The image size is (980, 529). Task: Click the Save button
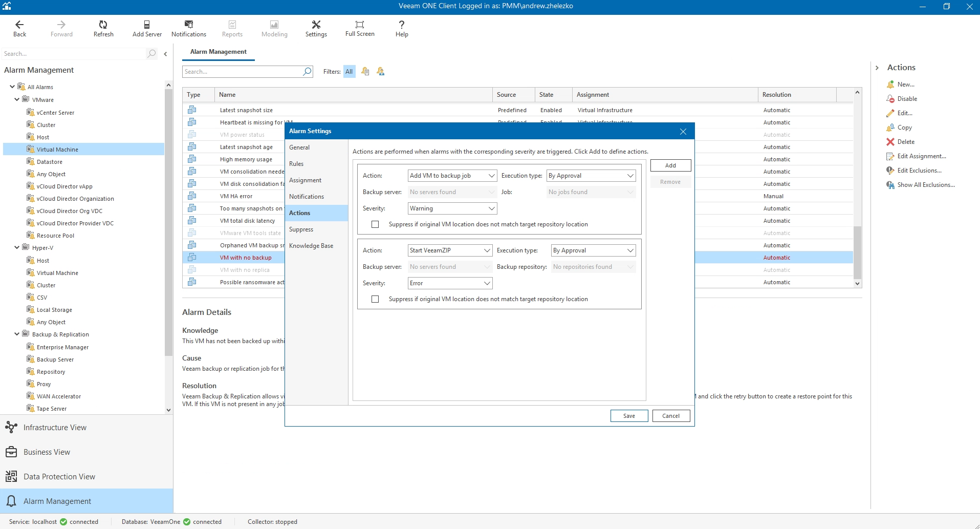(629, 416)
